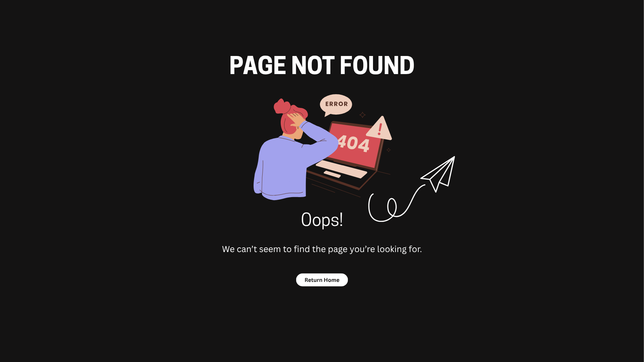Click the hand resting on the head
Viewport: 644px width, 362px height.
296,120
